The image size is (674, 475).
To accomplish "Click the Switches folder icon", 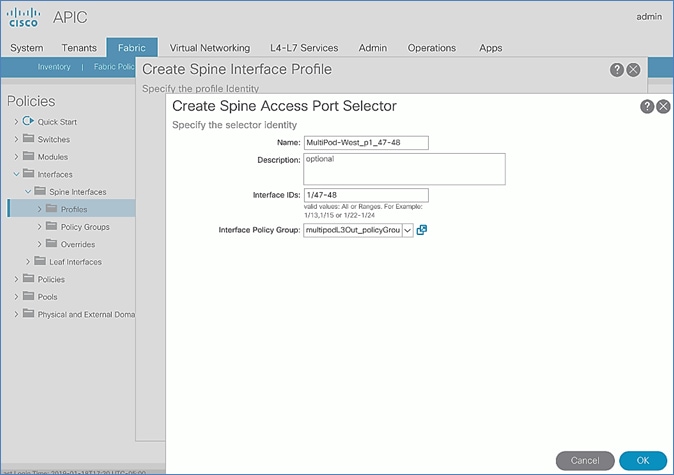I will coord(28,138).
